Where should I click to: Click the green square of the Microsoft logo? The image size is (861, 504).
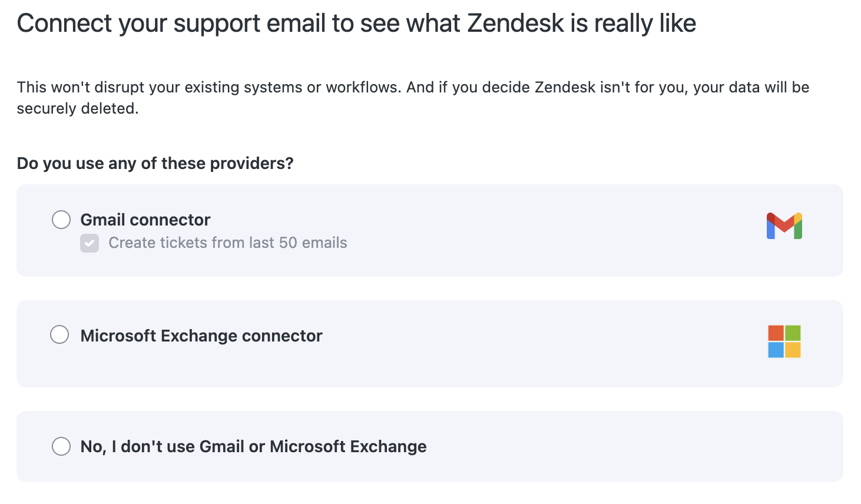click(x=793, y=333)
